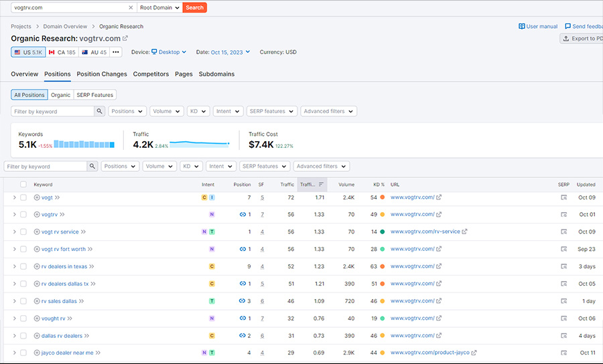Go to Domain Overview breadcrumb
This screenshot has width=603, height=364.
point(65,27)
